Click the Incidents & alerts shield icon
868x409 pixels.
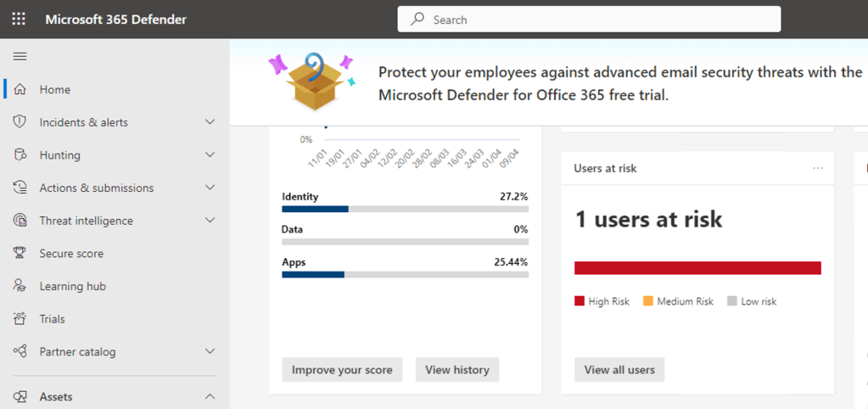[20, 122]
